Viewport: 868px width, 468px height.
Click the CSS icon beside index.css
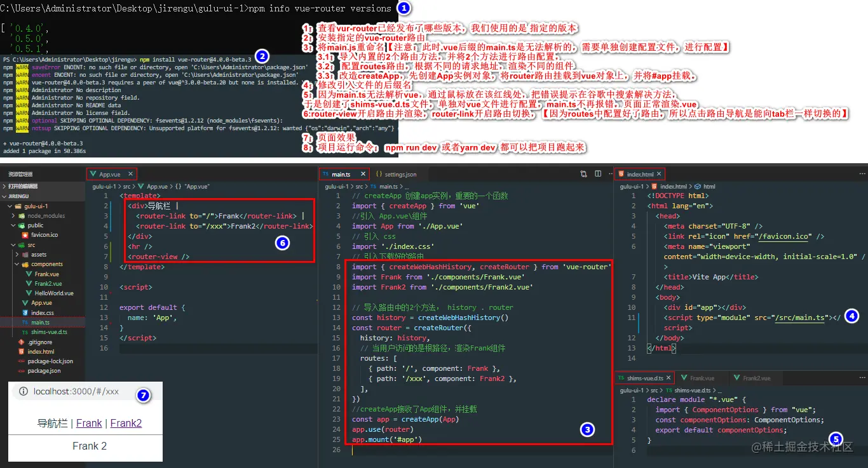pyautogui.click(x=25, y=312)
